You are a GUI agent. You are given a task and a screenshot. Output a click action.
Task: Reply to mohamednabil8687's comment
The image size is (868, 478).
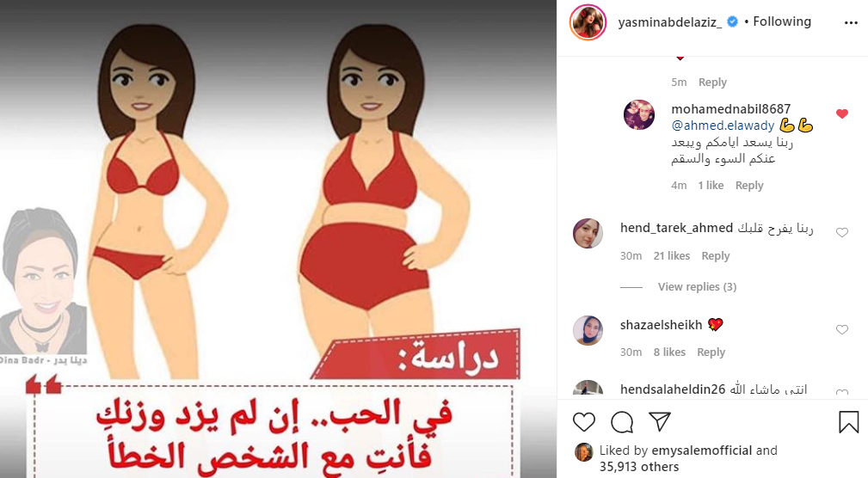[749, 186]
